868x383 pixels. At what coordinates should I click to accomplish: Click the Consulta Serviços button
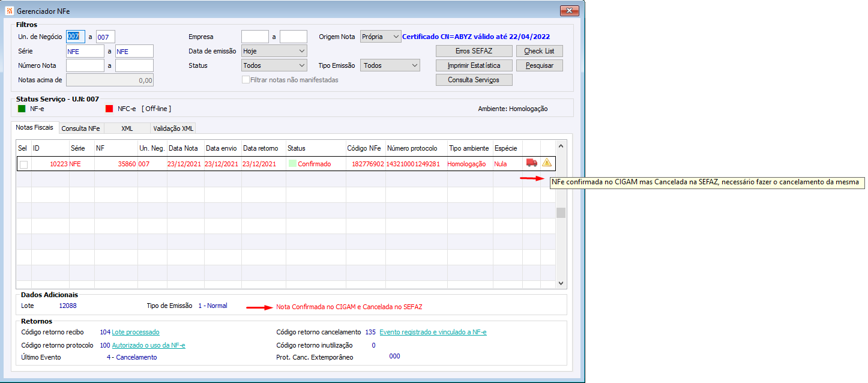474,80
